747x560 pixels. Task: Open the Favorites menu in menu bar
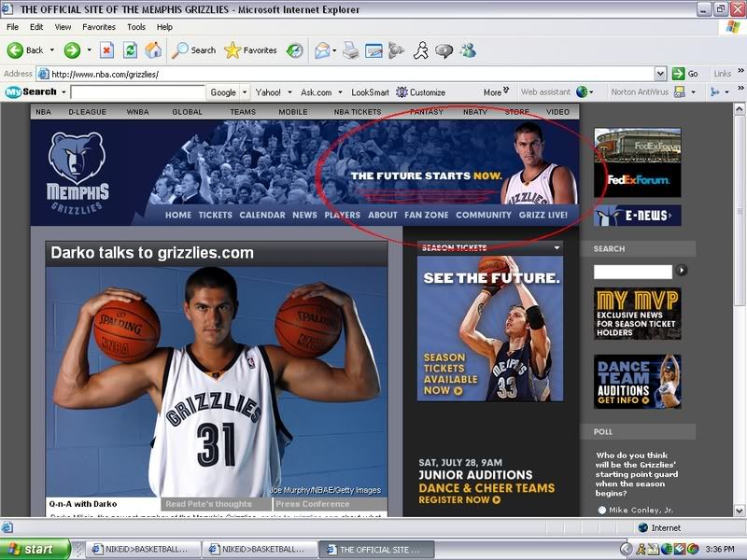click(x=99, y=27)
